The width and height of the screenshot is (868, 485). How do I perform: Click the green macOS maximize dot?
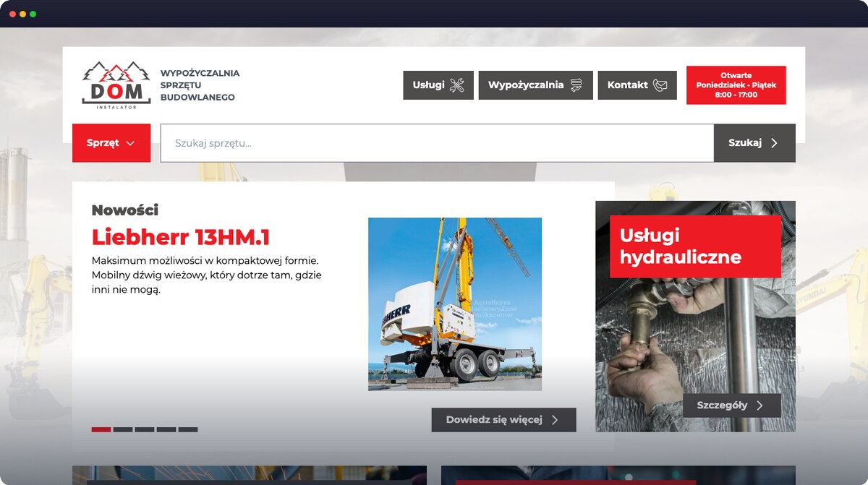(33, 14)
